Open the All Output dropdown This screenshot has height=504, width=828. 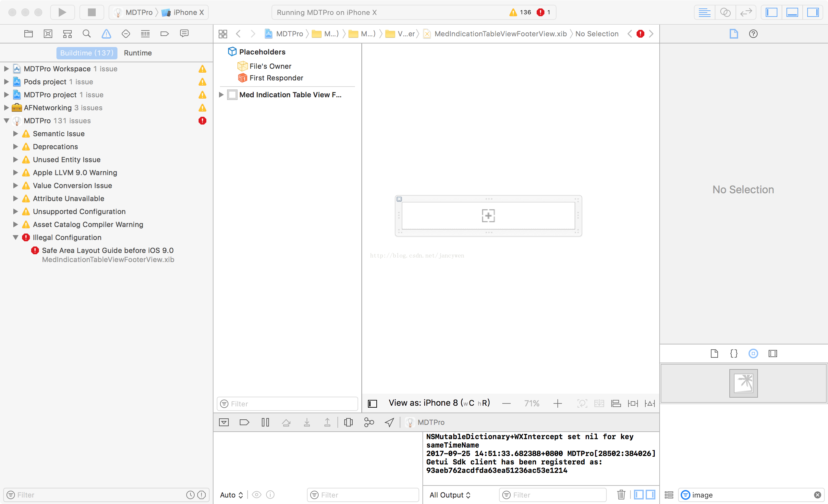click(x=450, y=495)
